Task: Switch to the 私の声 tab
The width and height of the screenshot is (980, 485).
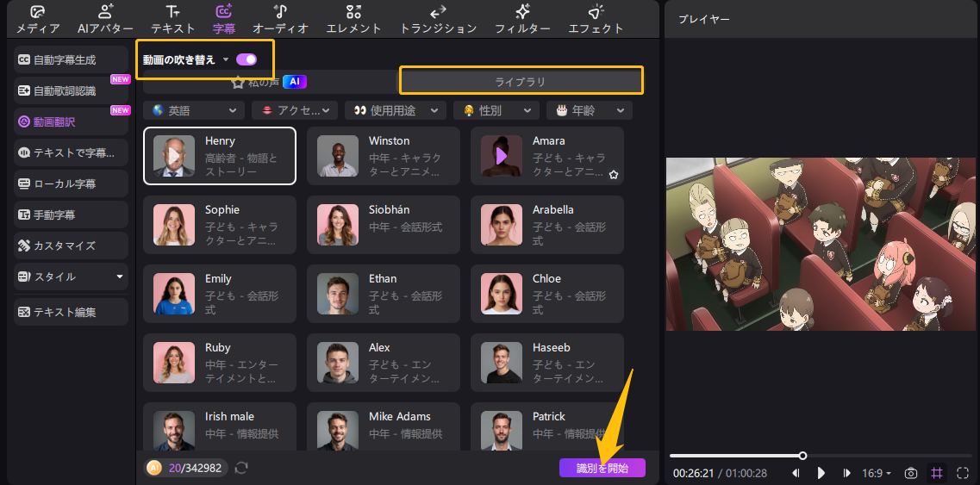Action: click(x=269, y=82)
